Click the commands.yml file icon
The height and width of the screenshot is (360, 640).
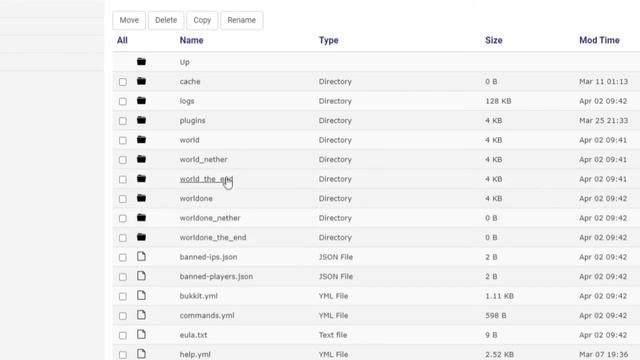(x=141, y=315)
